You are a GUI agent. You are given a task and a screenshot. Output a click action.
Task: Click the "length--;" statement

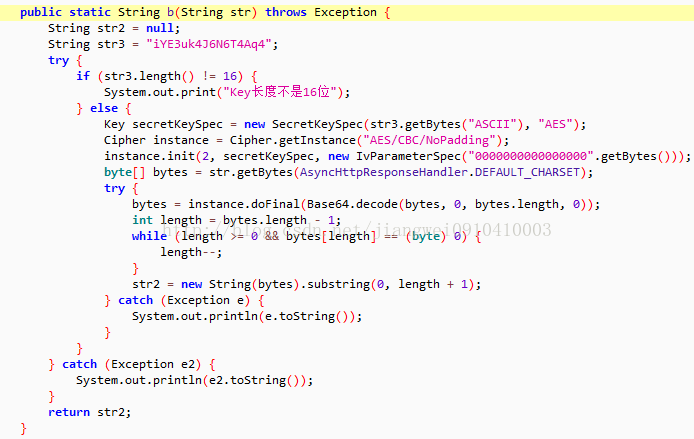[191, 252]
